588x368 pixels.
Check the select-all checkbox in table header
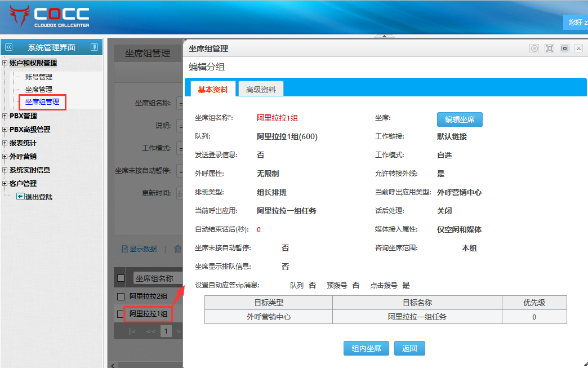click(x=121, y=278)
